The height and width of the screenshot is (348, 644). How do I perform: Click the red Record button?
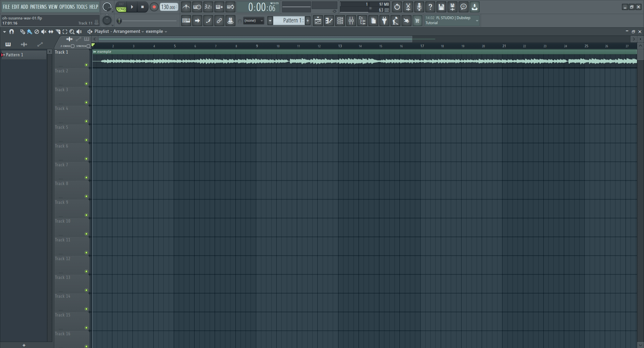(x=154, y=7)
